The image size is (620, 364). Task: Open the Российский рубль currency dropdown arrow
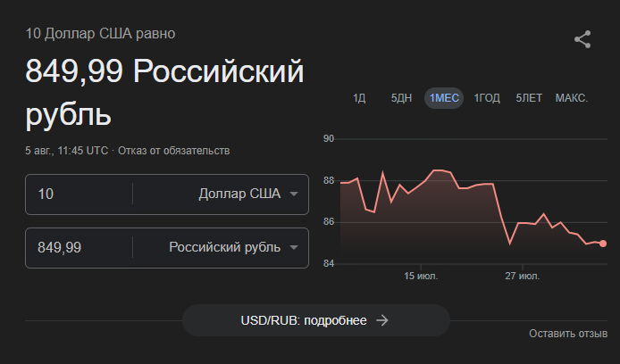(x=293, y=247)
